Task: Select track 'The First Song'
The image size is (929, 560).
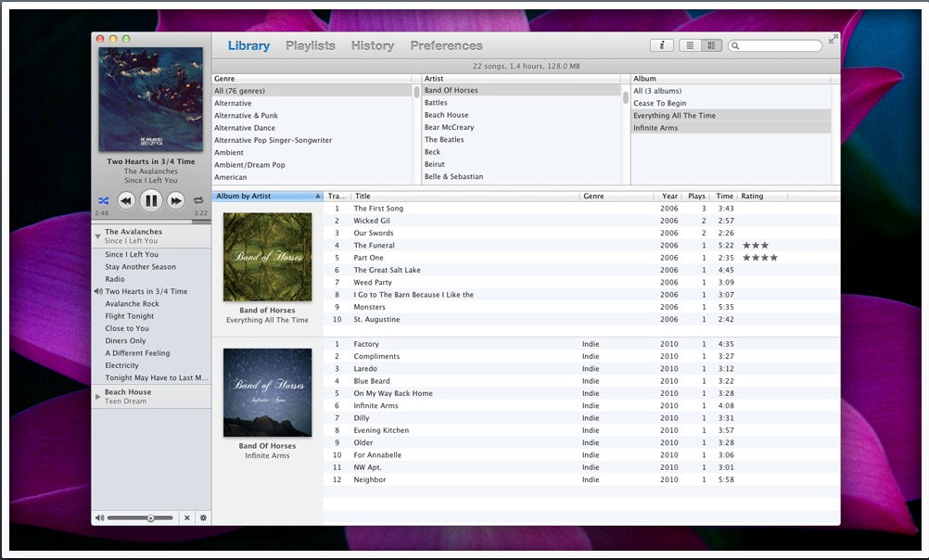Action: coord(582,209)
